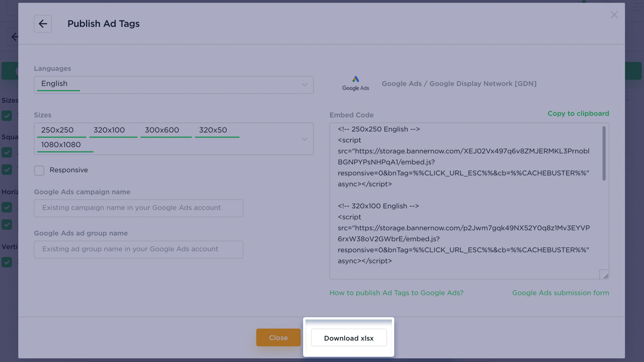Image resolution: width=644 pixels, height=362 pixels.
Task: Click the 300x600 size tag
Action: tap(166, 130)
